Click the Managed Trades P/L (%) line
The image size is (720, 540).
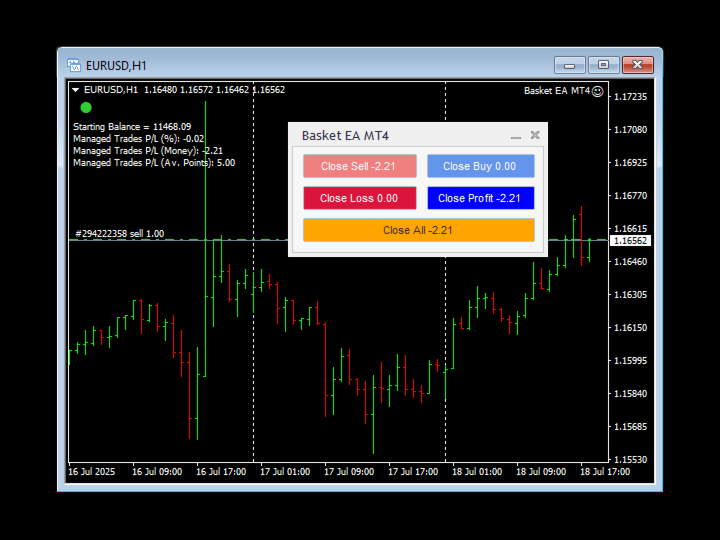coord(138,139)
